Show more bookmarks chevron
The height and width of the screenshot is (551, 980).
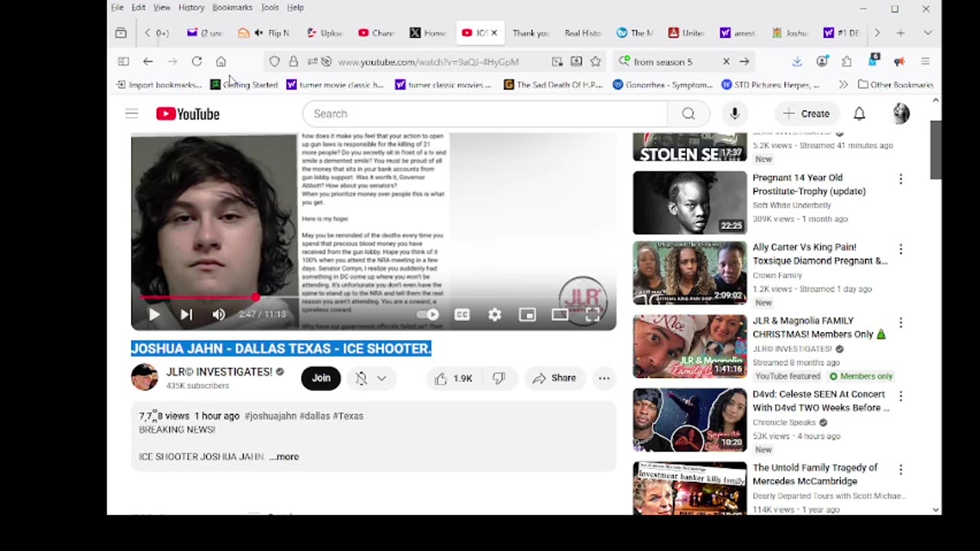coord(843,85)
